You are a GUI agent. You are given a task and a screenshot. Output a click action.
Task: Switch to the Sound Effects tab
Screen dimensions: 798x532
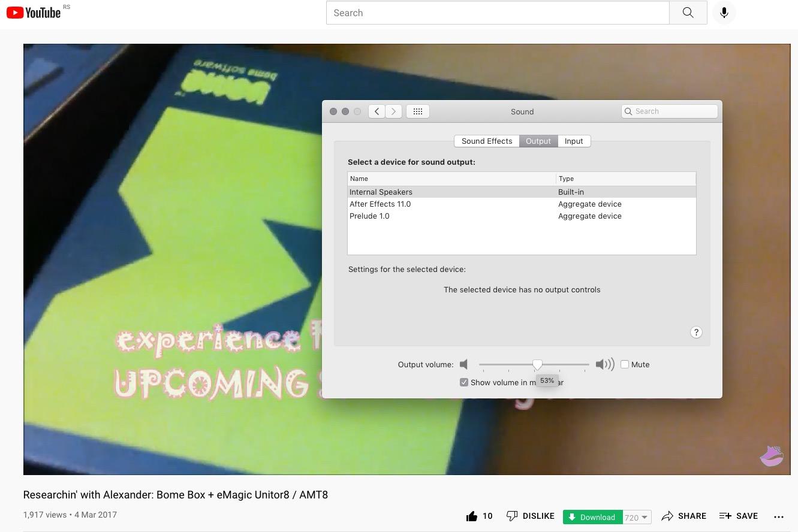(x=486, y=141)
